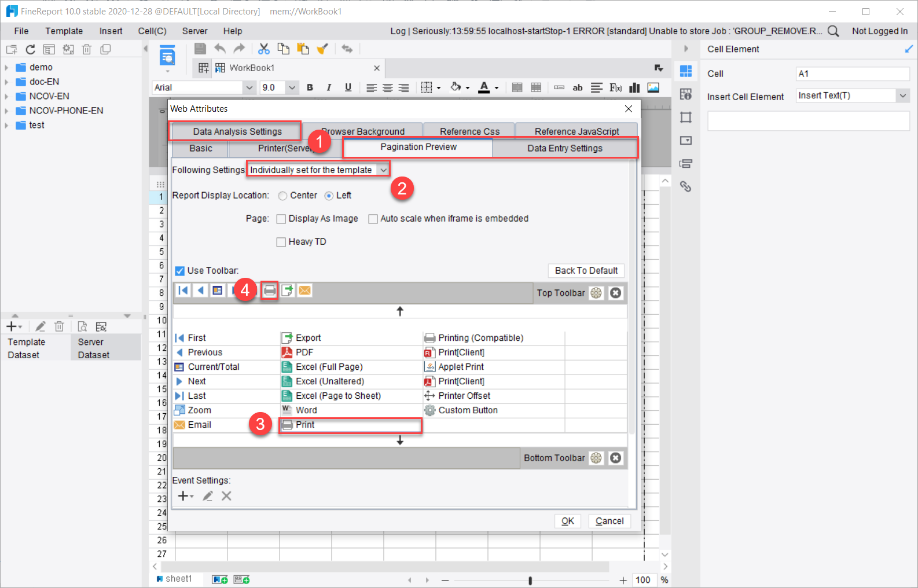Click the Cell A1 input field
The image size is (918, 588).
pos(853,73)
